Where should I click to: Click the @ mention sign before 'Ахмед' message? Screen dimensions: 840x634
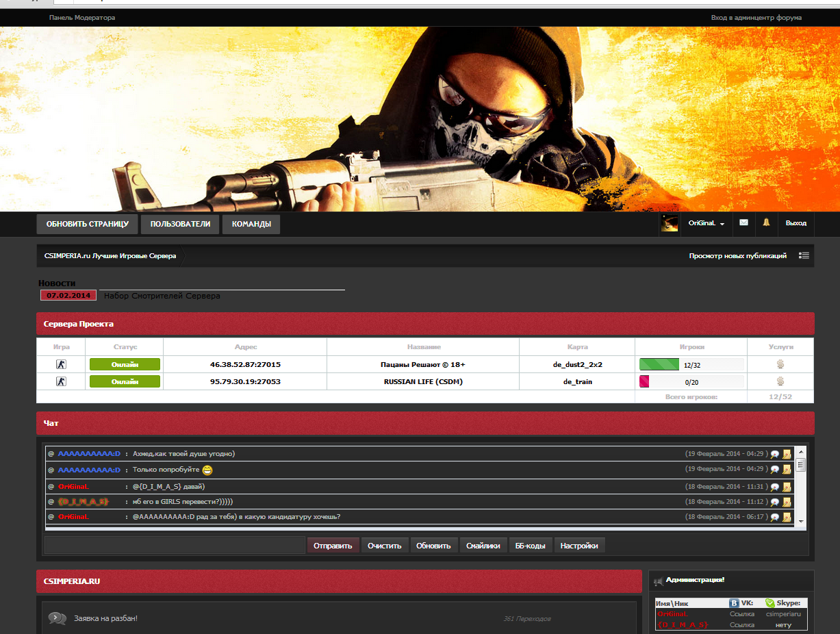51,453
